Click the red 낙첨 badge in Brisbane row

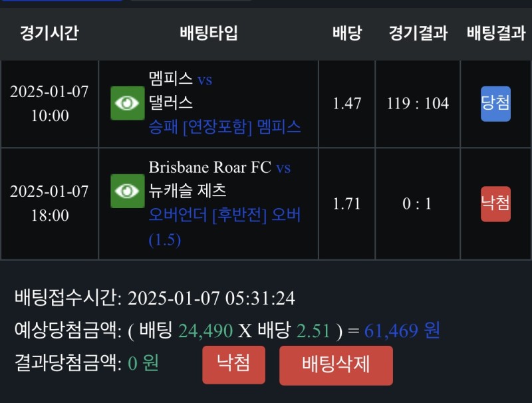tap(495, 203)
